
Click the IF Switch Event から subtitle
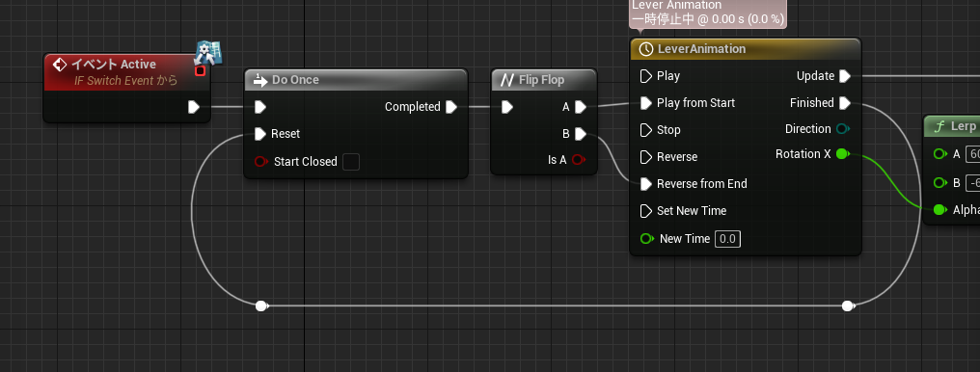tap(125, 81)
